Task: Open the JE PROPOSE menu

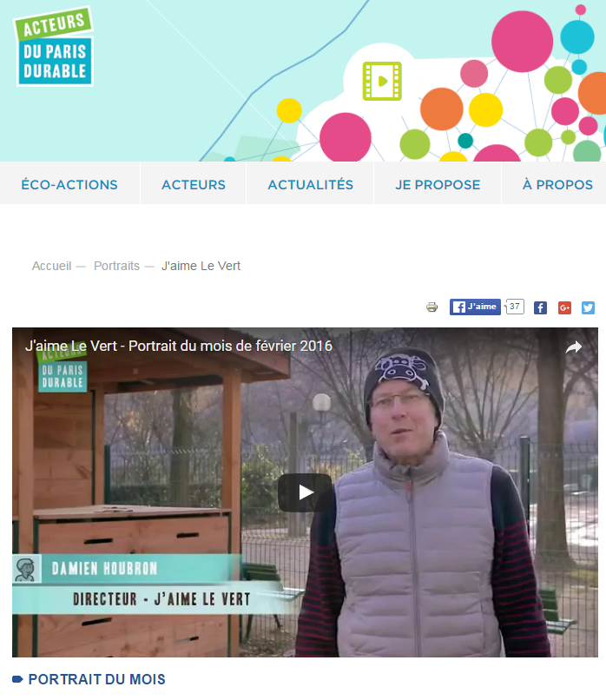Action: [438, 184]
